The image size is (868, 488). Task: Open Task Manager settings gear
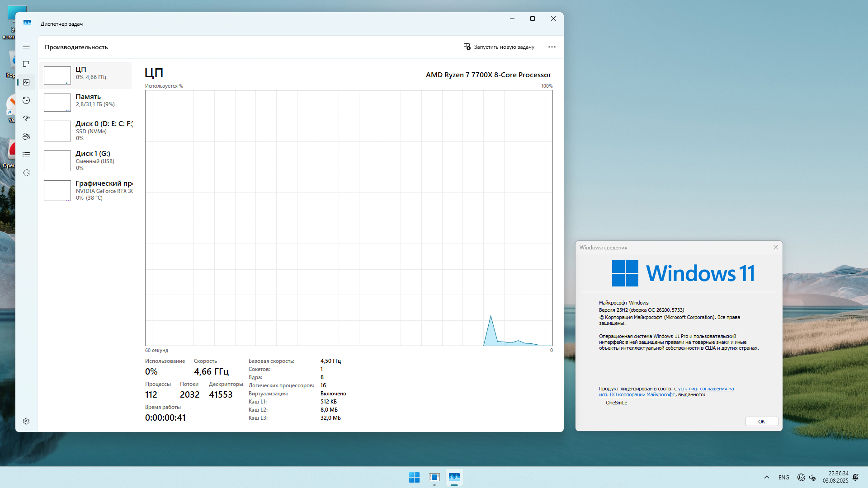(x=26, y=421)
